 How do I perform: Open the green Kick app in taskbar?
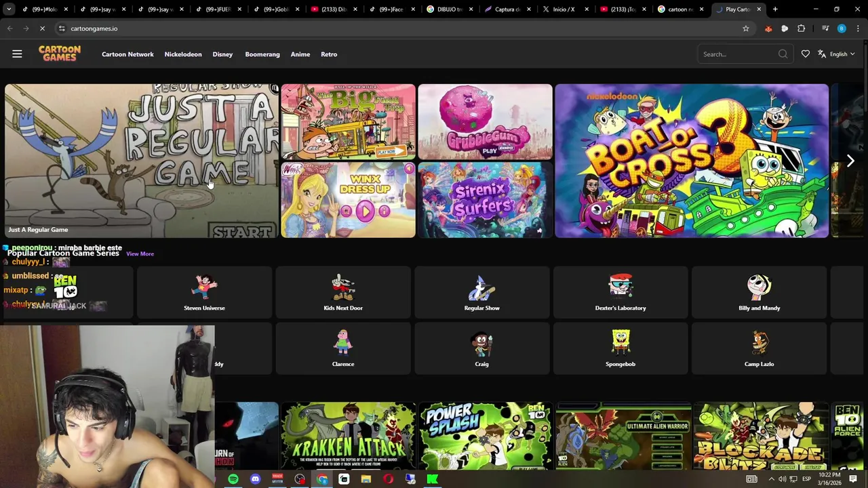(433, 479)
